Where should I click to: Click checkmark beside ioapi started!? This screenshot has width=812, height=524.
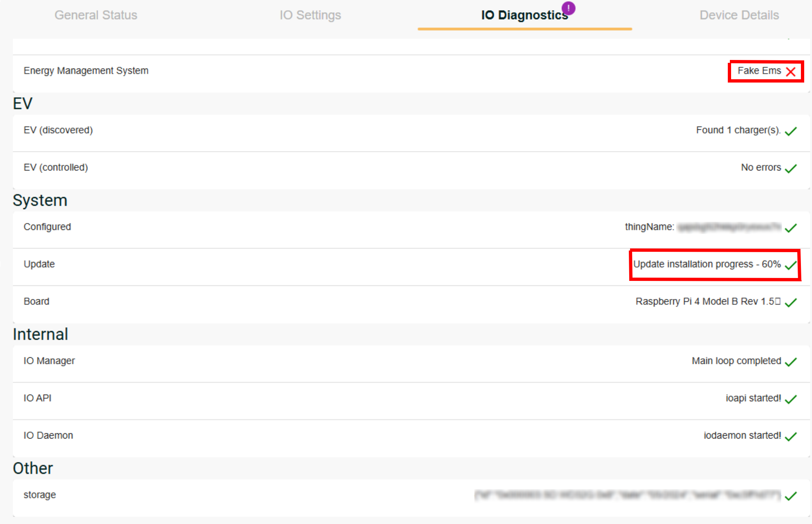(790, 399)
